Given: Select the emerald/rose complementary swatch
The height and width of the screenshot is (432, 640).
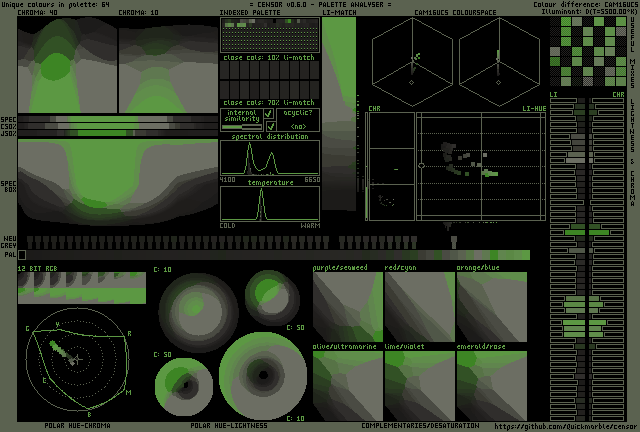Looking at the screenshot, I should point(490,384).
